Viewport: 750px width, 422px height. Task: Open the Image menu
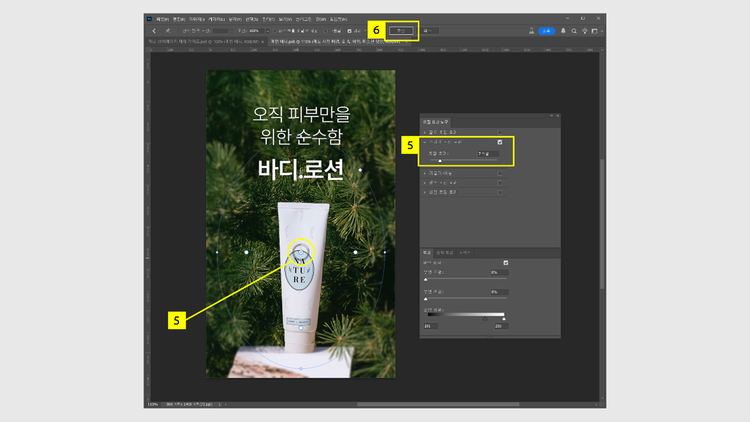pos(197,19)
